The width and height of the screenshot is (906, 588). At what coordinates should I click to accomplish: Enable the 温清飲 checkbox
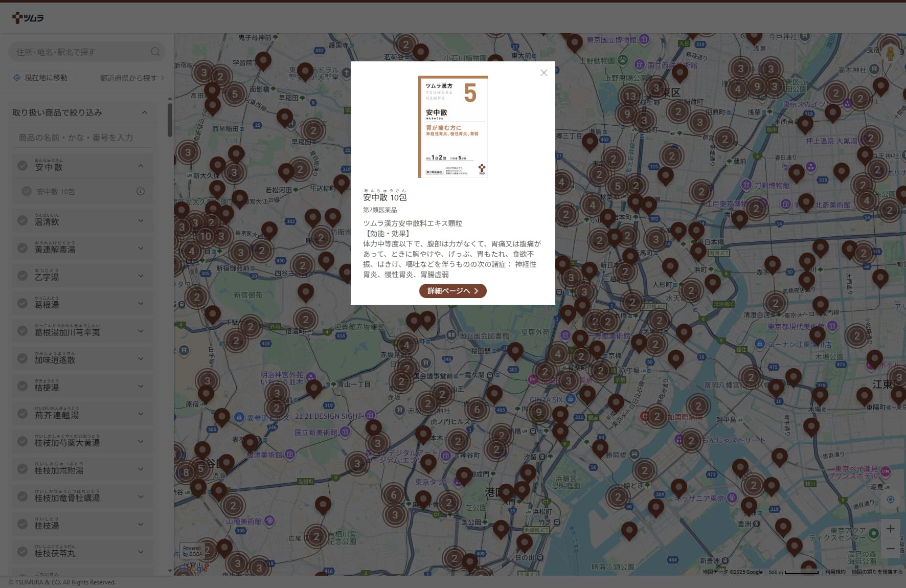tap(22, 219)
